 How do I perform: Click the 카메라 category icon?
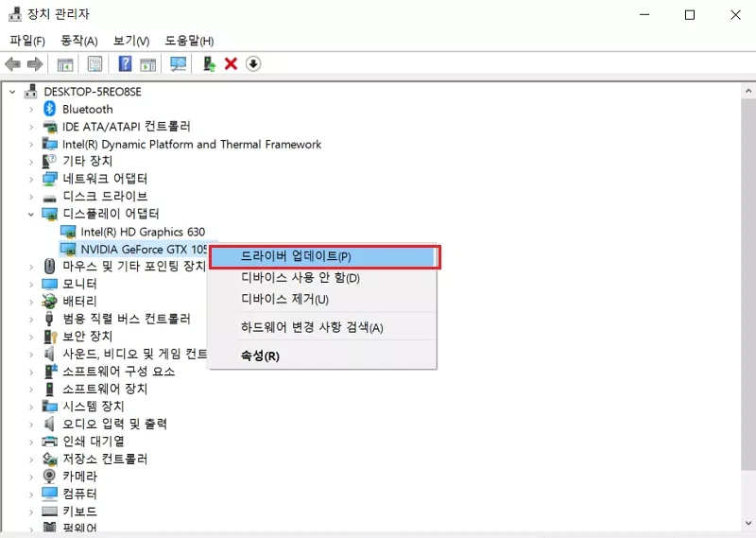(x=49, y=476)
